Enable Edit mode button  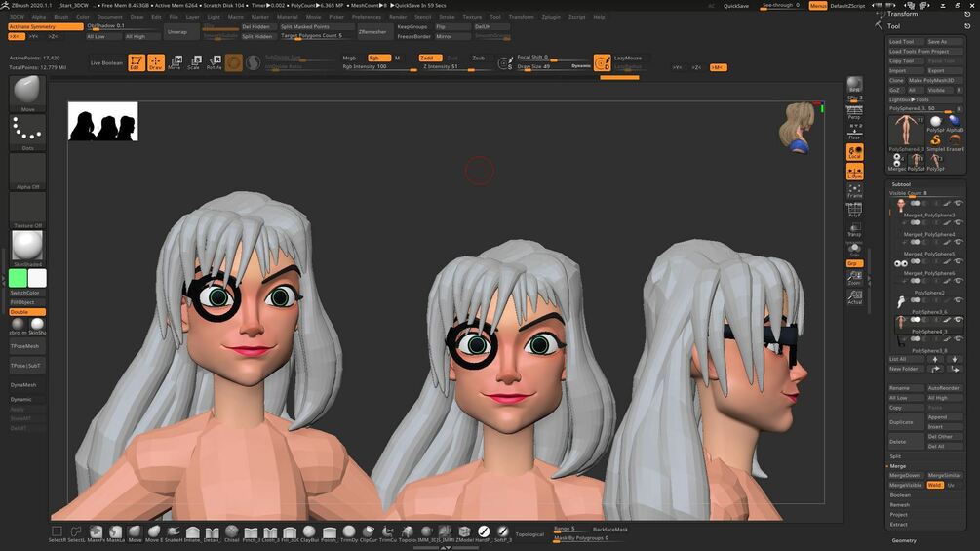coord(137,62)
